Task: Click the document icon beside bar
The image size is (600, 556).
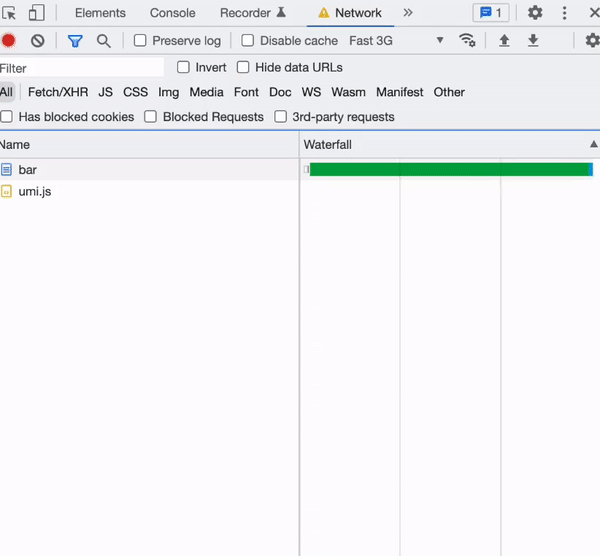Action: click(6, 169)
